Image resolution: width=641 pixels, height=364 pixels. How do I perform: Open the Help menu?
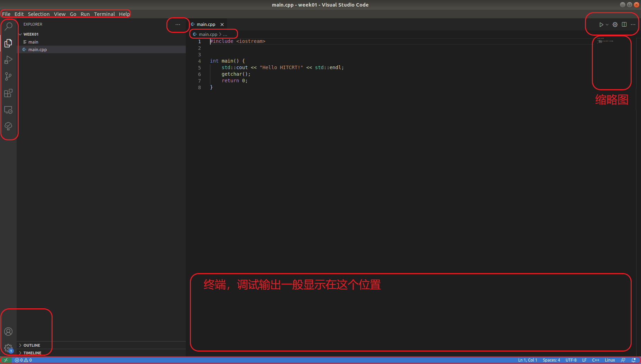(124, 14)
